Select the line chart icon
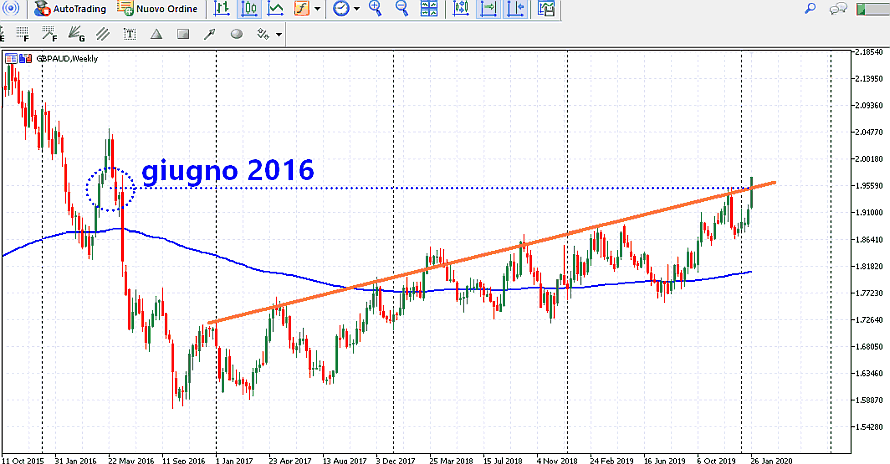Image resolution: width=890 pixels, height=464 pixels. point(274,9)
